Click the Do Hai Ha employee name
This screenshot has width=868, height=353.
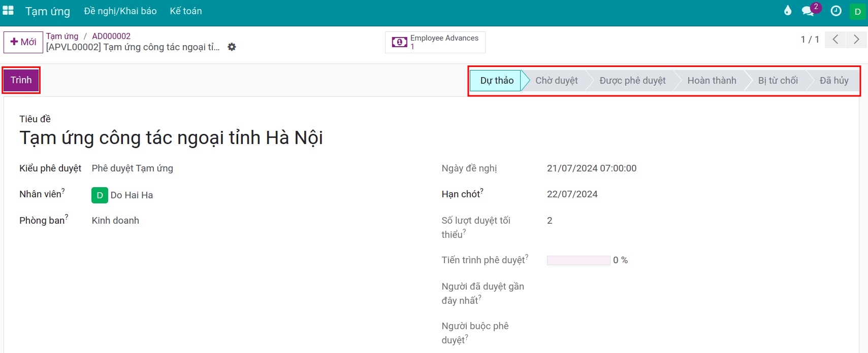coord(132,195)
